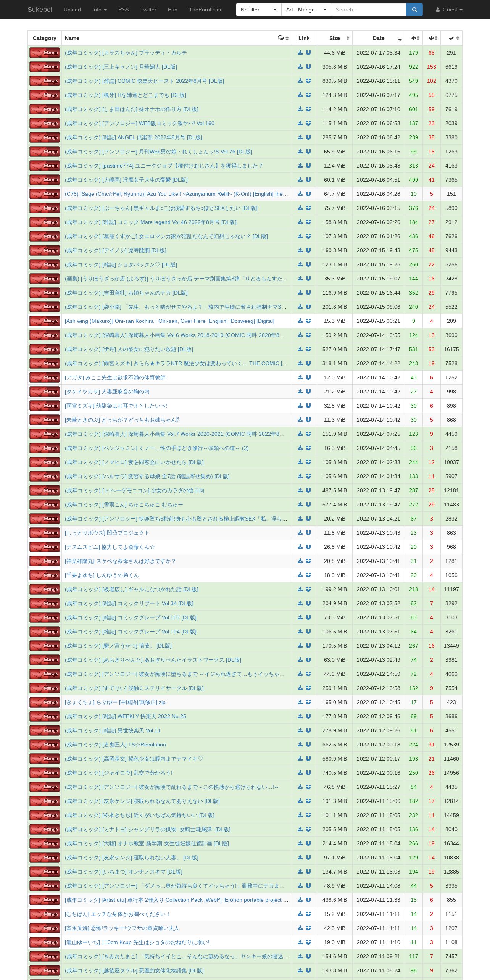
Task: Sort by comments using the speech-bubble column icon
Action: point(283,38)
